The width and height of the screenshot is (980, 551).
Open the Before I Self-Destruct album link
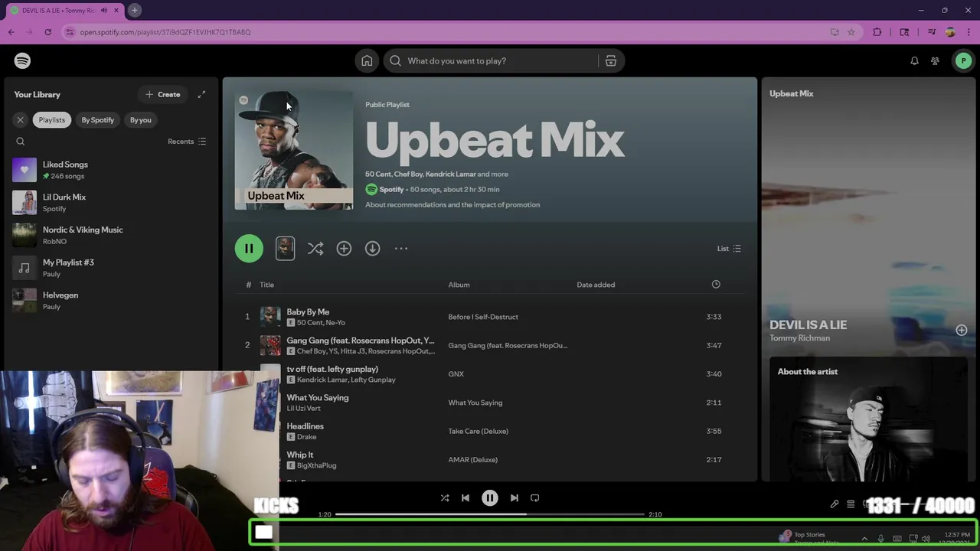483,317
